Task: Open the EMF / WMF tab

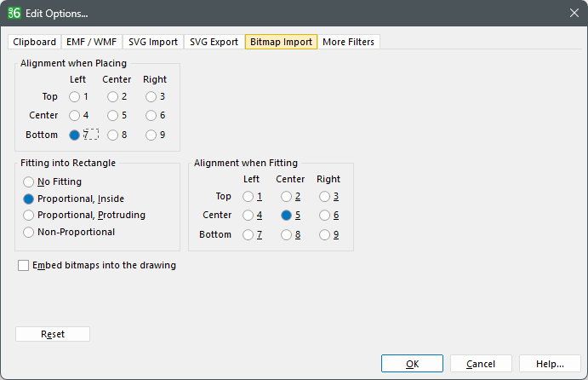Action: pos(92,42)
